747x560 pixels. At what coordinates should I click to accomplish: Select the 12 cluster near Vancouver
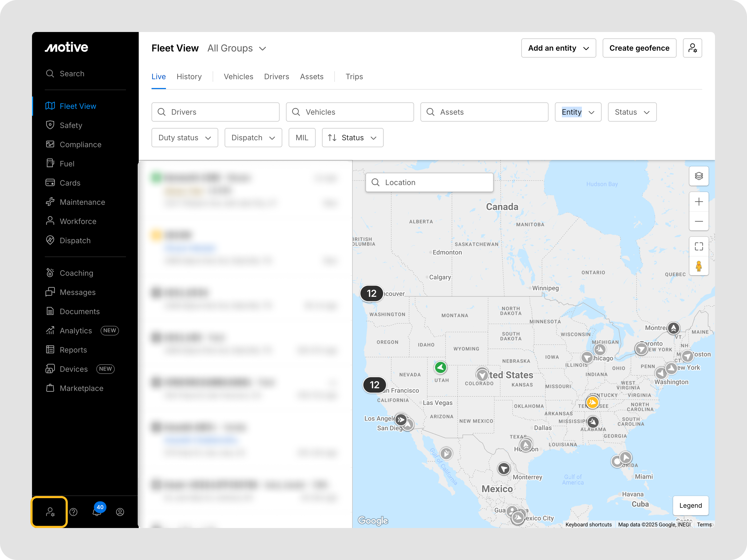coord(371,293)
